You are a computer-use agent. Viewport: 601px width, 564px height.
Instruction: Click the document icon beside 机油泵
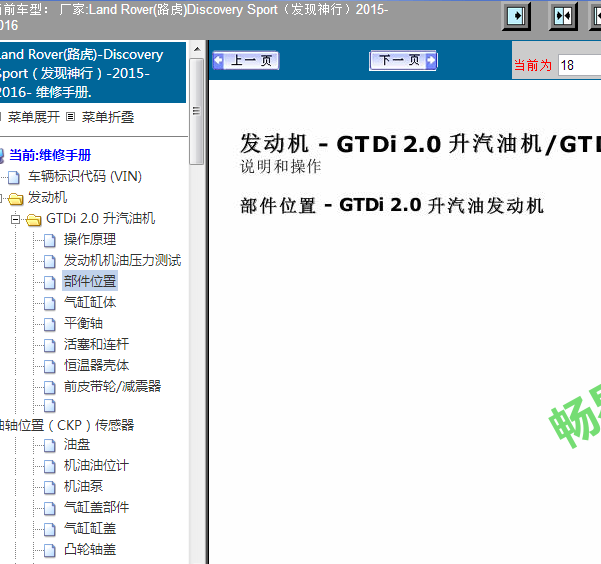pyautogui.click(x=50, y=487)
